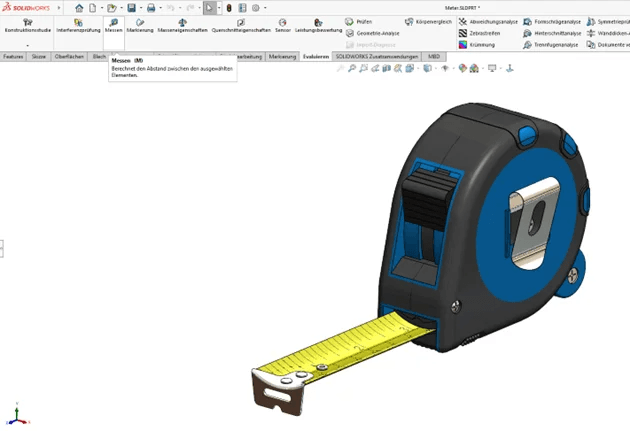
Task: Open the Markierung tool in ribbon
Action: [140, 25]
